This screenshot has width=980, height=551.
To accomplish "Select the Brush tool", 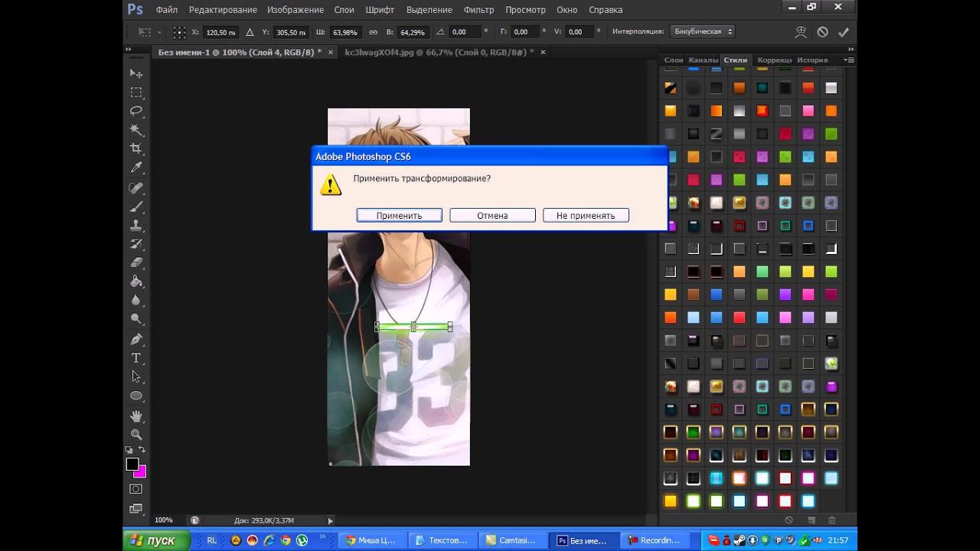I will pos(136,207).
